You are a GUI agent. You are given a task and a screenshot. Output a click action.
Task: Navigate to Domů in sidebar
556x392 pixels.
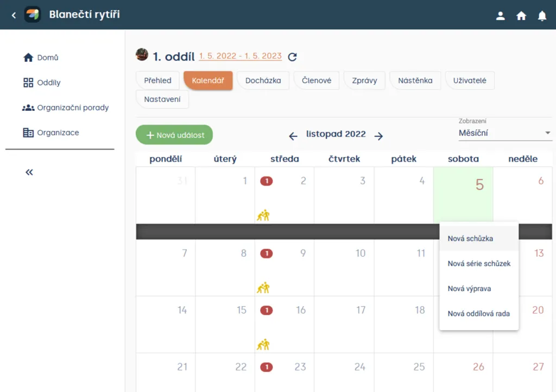(x=40, y=58)
